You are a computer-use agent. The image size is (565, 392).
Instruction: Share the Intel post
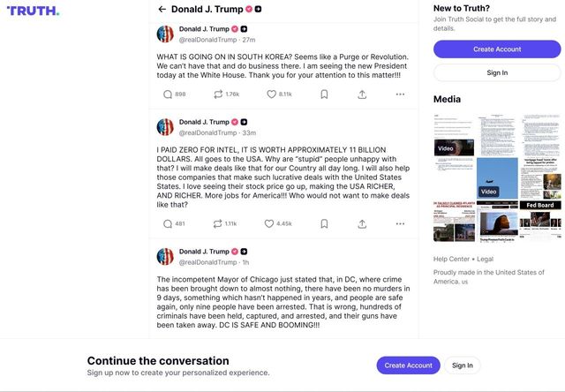362,223
